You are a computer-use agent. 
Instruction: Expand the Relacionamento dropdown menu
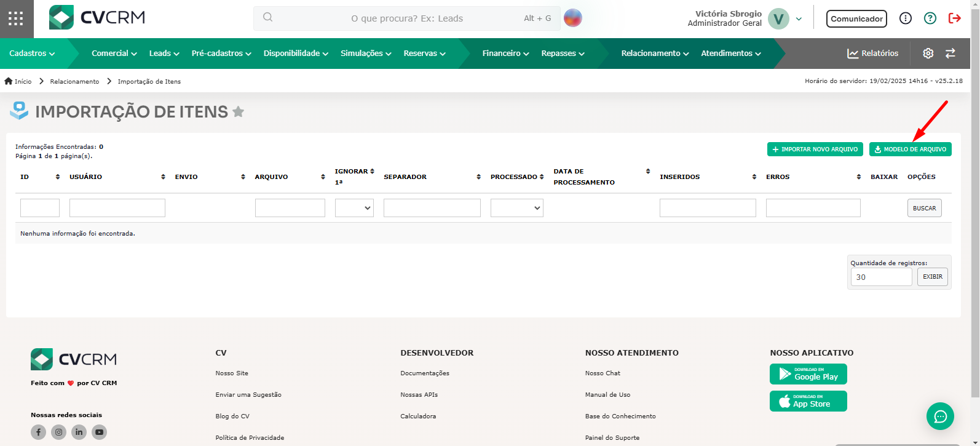[655, 54]
